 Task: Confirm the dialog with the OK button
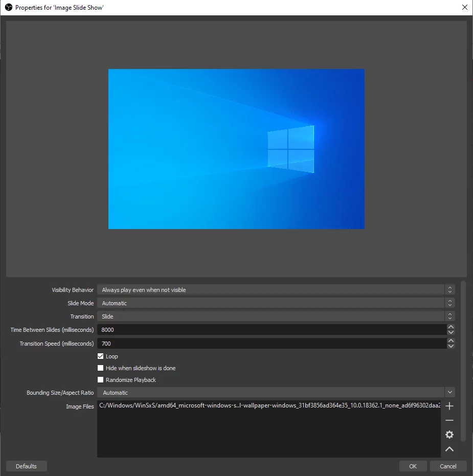(413, 466)
